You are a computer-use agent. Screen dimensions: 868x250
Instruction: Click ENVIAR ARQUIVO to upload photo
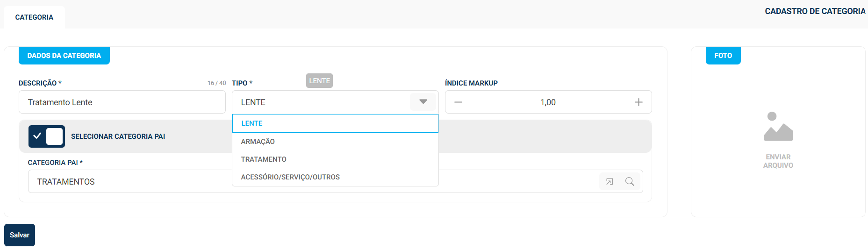click(778, 161)
